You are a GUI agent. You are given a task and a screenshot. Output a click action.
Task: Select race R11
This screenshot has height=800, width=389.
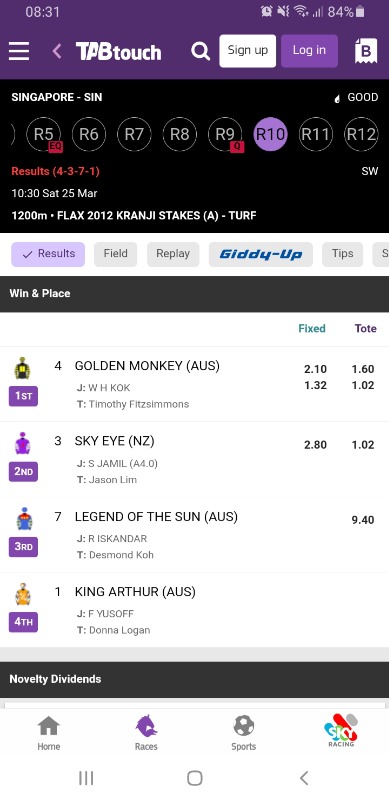tap(315, 134)
